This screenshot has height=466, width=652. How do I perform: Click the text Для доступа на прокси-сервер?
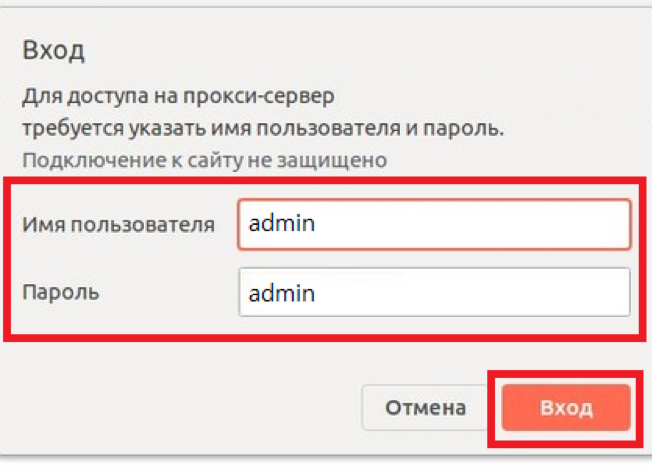[x=178, y=98]
